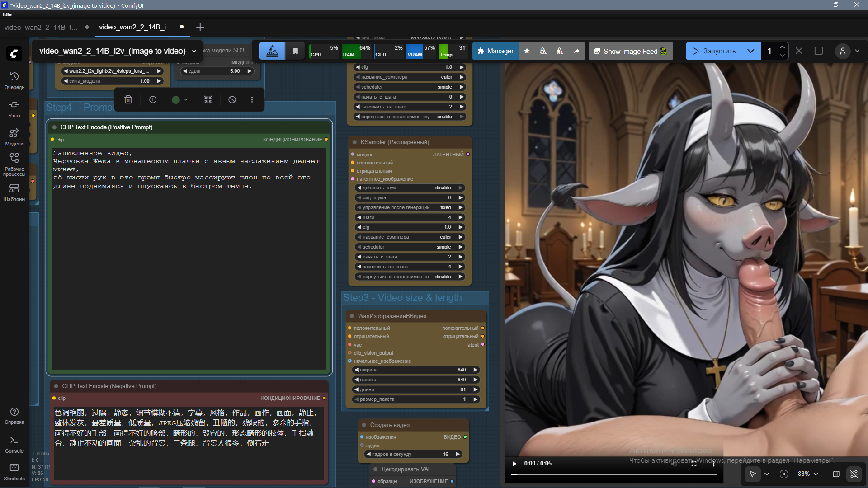Switch to the first video_wan2_2_14B_t... tab

click(x=41, y=27)
